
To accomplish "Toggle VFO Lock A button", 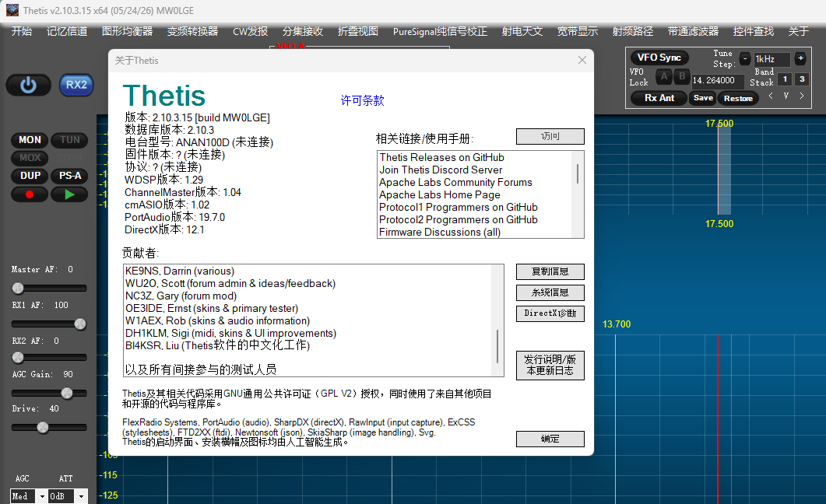I will (664, 77).
